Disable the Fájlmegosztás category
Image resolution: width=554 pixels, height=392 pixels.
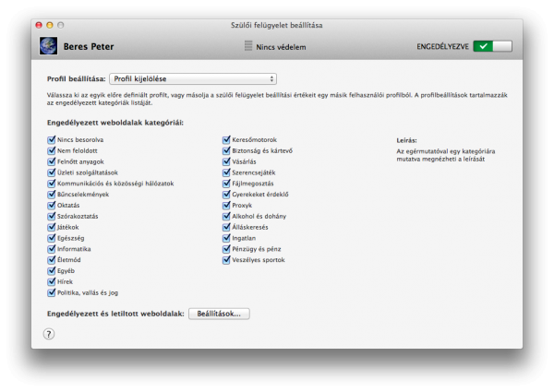pyautogui.click(x=226, y=184)
